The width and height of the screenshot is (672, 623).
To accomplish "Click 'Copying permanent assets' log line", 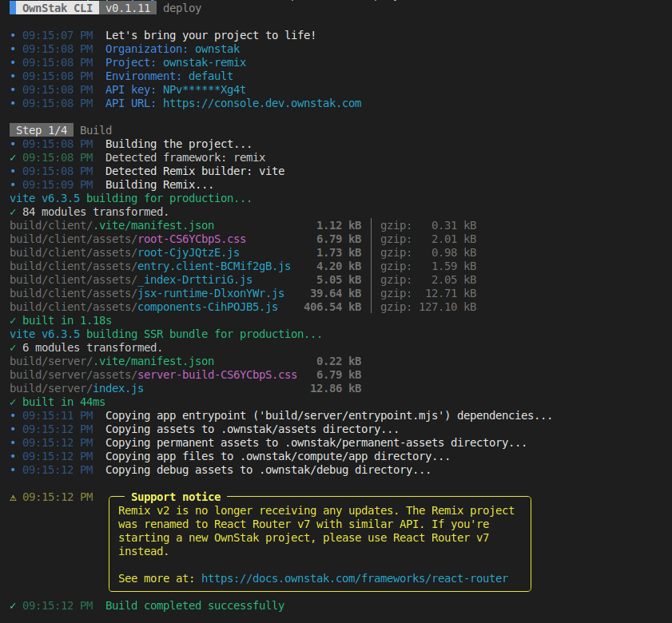I will pyautogui.click(x=316, y=442).
